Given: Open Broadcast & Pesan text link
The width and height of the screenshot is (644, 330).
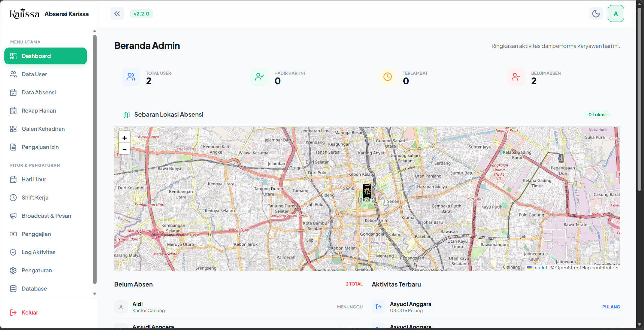Looking at the screenshot, I should (x=46, y=216).
